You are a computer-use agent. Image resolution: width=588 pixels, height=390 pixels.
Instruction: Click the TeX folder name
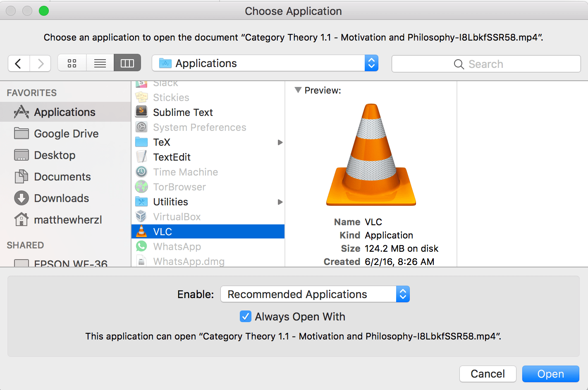(x=162, y=142)
